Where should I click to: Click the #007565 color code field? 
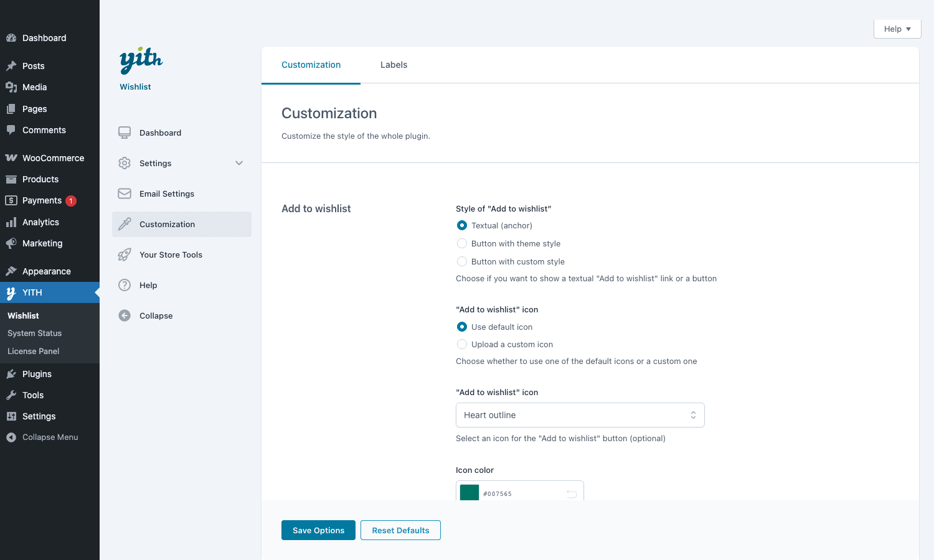[497, 494]
